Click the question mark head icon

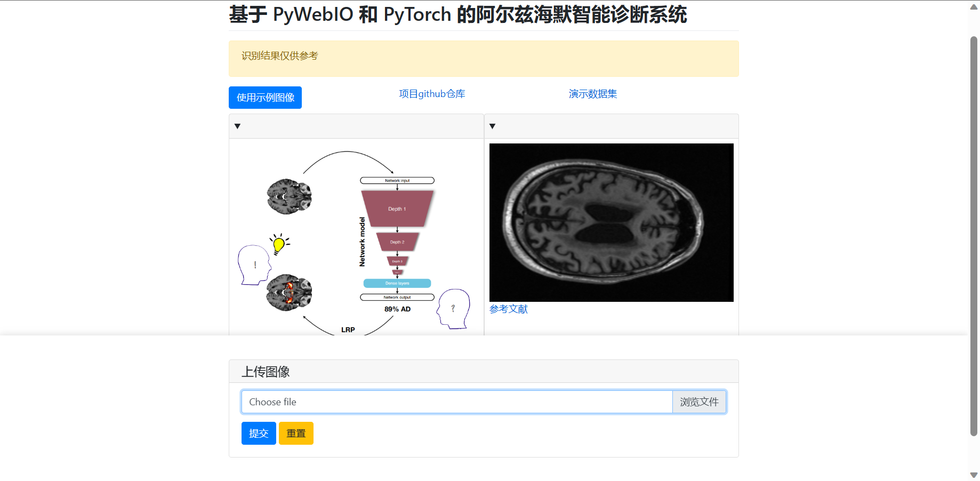pos(453,309)
